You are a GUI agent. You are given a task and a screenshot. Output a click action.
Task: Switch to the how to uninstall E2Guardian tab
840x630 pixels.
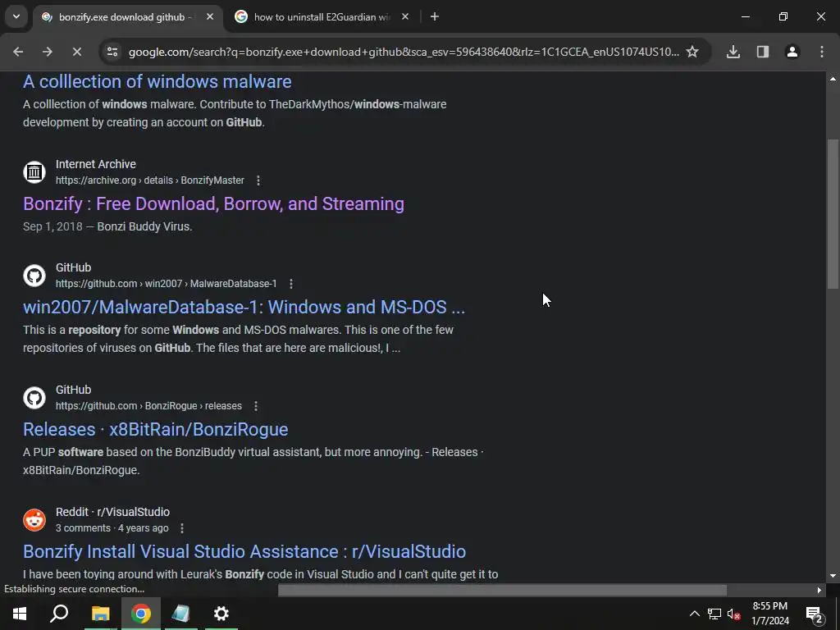[x=322, y=17]
